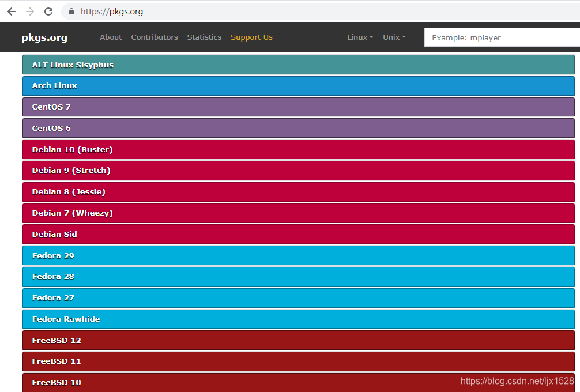Open the Fedora 27 section
The height and width of the screenshot is (392, 580).
[299, 297]
